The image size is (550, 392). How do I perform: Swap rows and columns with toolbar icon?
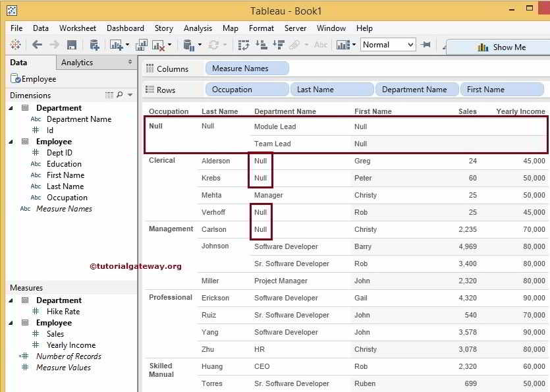pos(244,46)
